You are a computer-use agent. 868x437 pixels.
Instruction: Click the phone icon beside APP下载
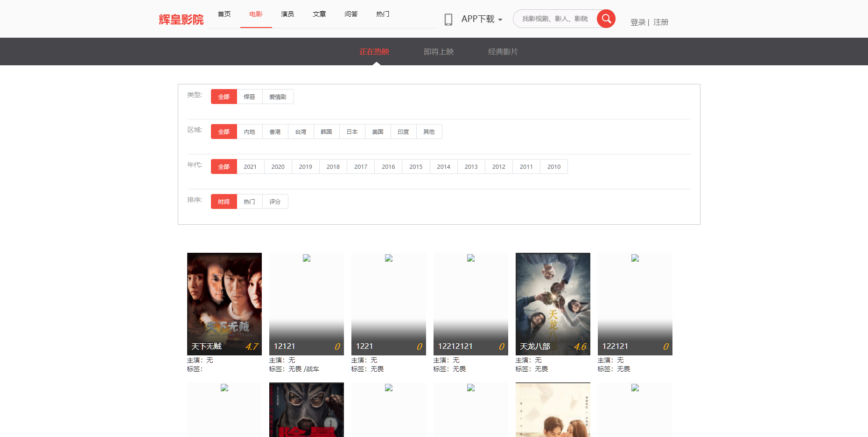tap(449, 19)
